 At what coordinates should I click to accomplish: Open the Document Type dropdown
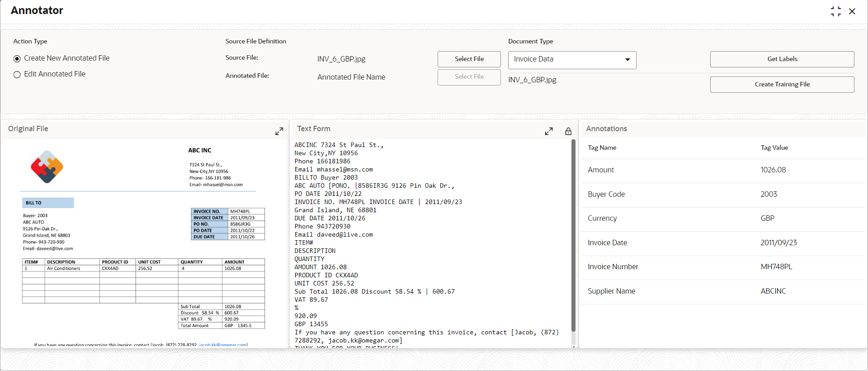click(572, 60)
